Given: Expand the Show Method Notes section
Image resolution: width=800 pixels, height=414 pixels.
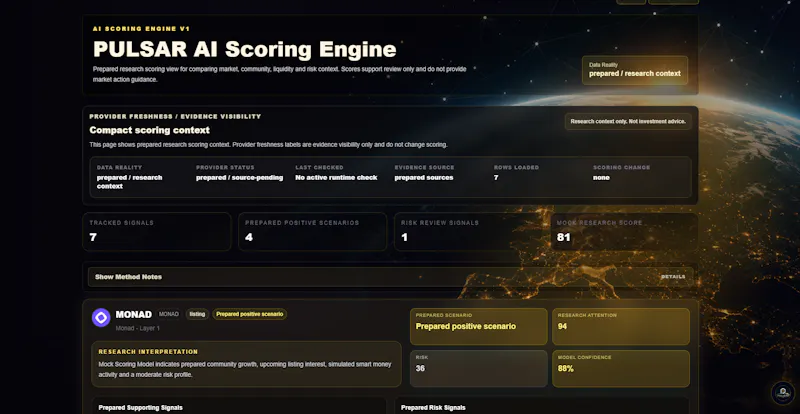Looking at the screenshot, I should 390,277.
